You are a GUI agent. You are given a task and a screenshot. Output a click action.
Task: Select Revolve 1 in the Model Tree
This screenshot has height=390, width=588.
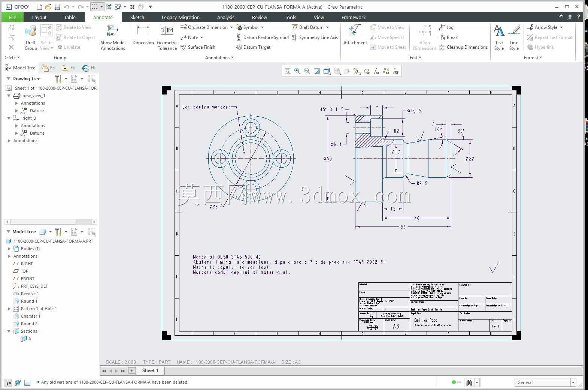point(30,294)
